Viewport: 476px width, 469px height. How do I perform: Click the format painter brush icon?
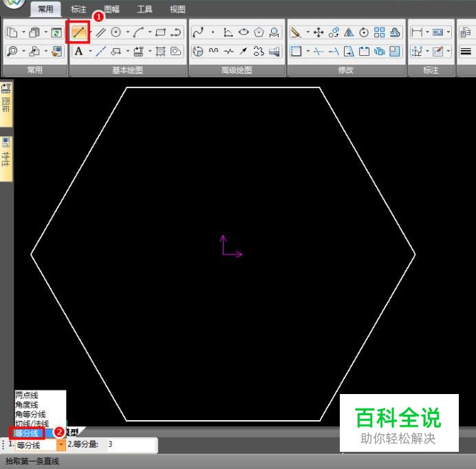click(56, 52)
